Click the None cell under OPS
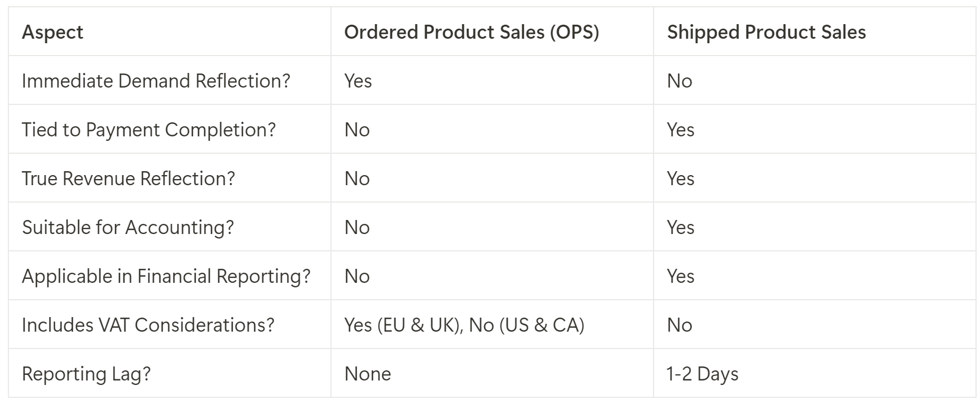980x399 pixels. coord(367,374)
